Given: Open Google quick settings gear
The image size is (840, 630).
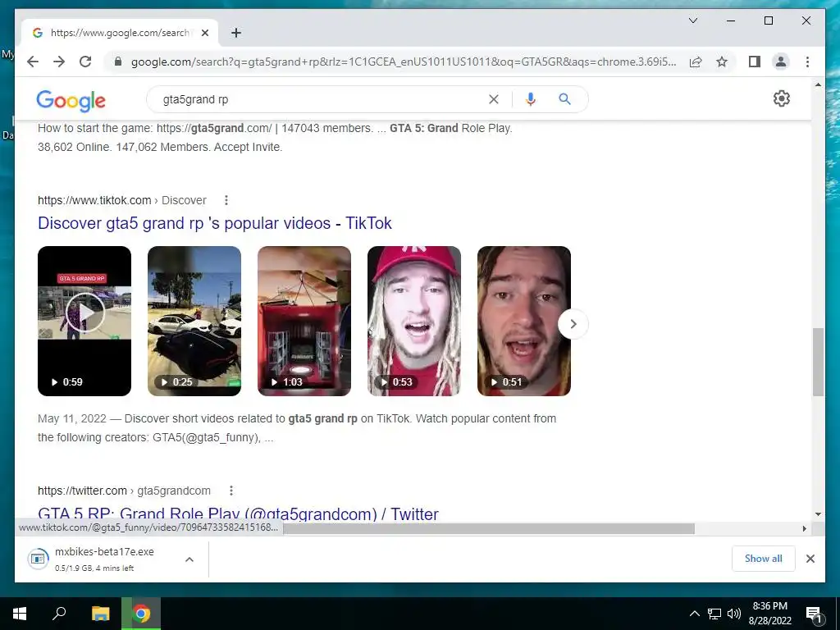Looking at the screenshot, I should pos(782,98).
